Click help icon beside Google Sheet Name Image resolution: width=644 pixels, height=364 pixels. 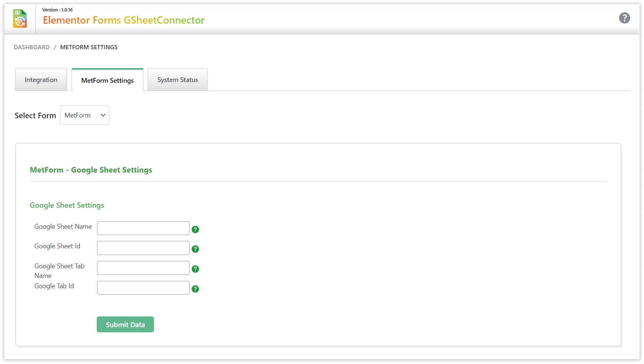(x=195, y=229)
